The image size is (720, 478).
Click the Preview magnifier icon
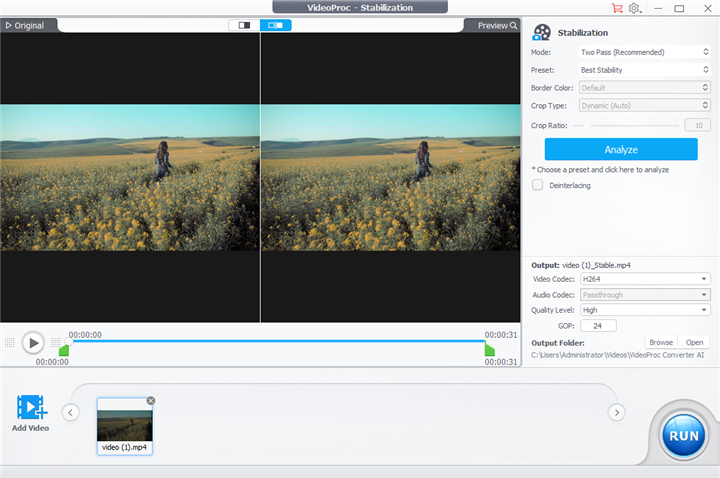pyautogui.click(x=514, y=25)
